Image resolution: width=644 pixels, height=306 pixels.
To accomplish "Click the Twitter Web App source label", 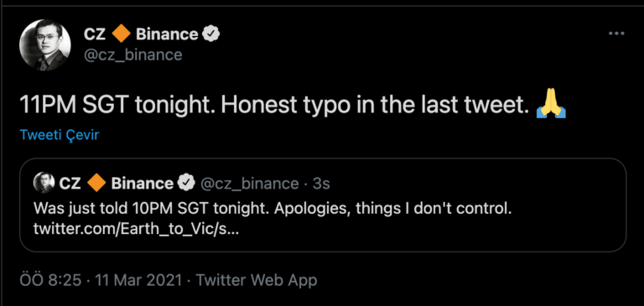I will pyautogui.click(x=257, y=281).
